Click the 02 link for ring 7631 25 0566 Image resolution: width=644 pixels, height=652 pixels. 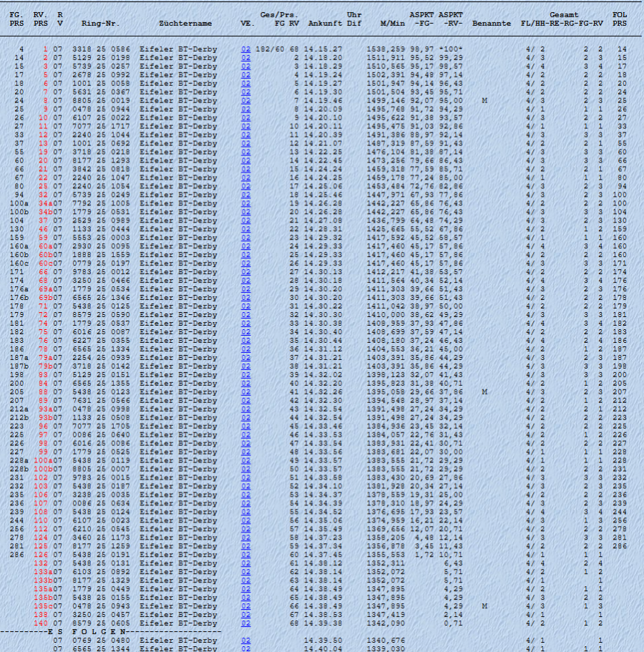(x=246, y=401)
